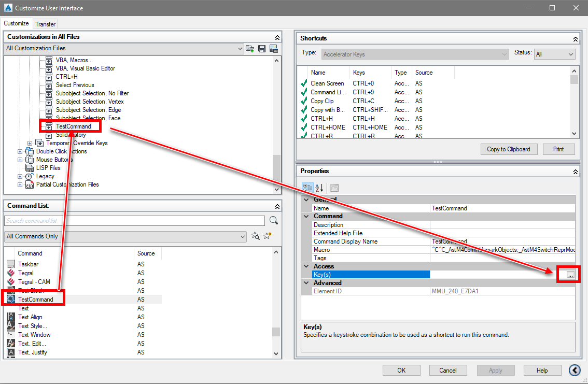588x384 pixels.
Task: Save all customization files using the floppy disk icon
Action: pyautogui.click(x=262, y=48)
